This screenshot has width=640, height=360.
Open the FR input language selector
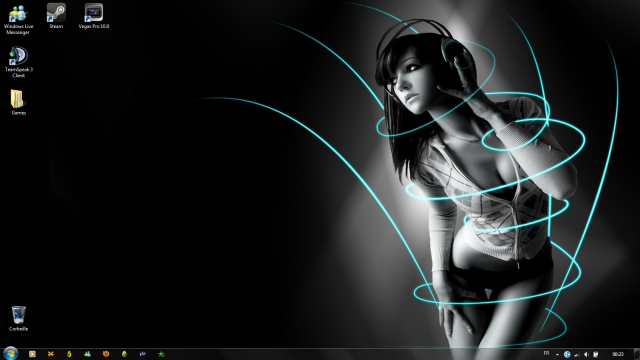click(547, 353)
